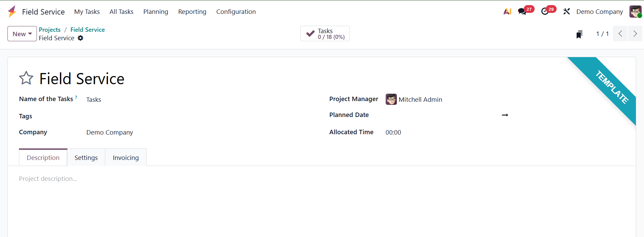Open the AI assistant icon in top bar
Screen dimensions: 644x237
click(507, 11)
